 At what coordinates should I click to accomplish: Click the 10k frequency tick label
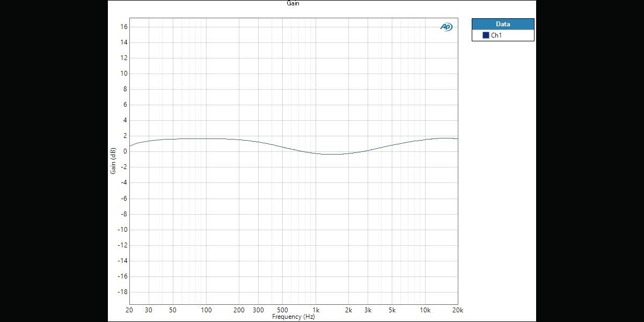click(425, 310)
